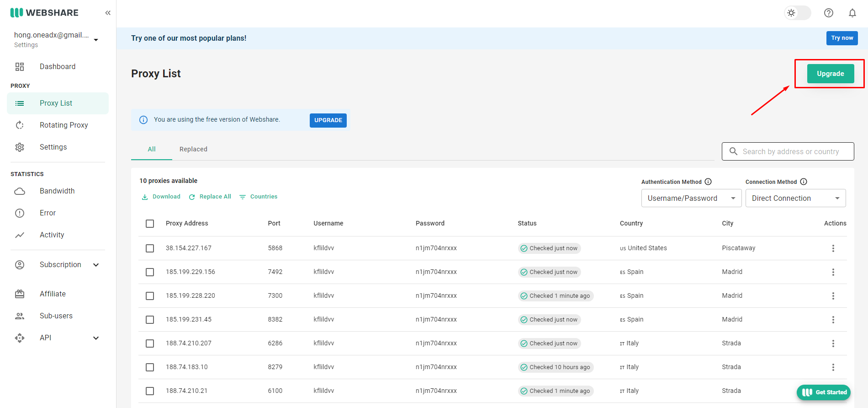Click the Connection Method info icon
868x408 pixels.
[804, 182]
